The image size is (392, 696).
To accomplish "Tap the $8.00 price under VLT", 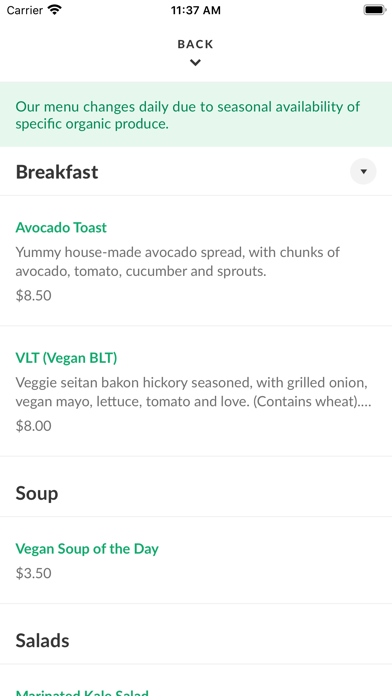I will click(33, 426).
